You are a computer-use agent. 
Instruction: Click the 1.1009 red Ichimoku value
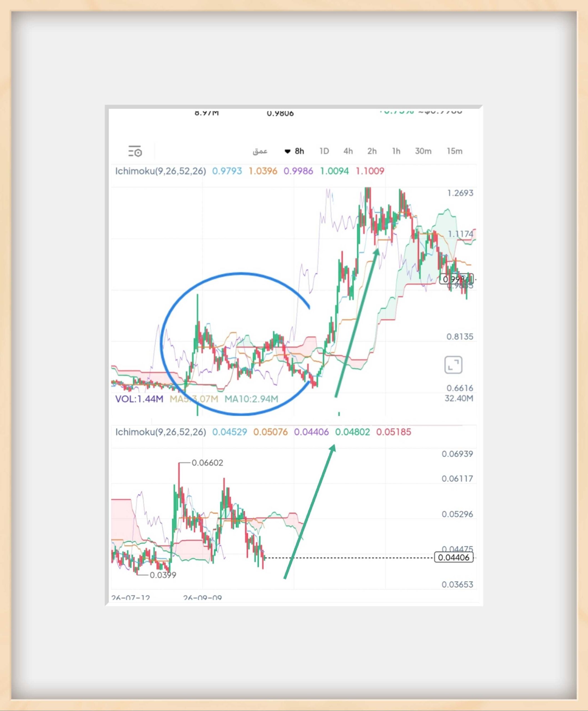370,171
